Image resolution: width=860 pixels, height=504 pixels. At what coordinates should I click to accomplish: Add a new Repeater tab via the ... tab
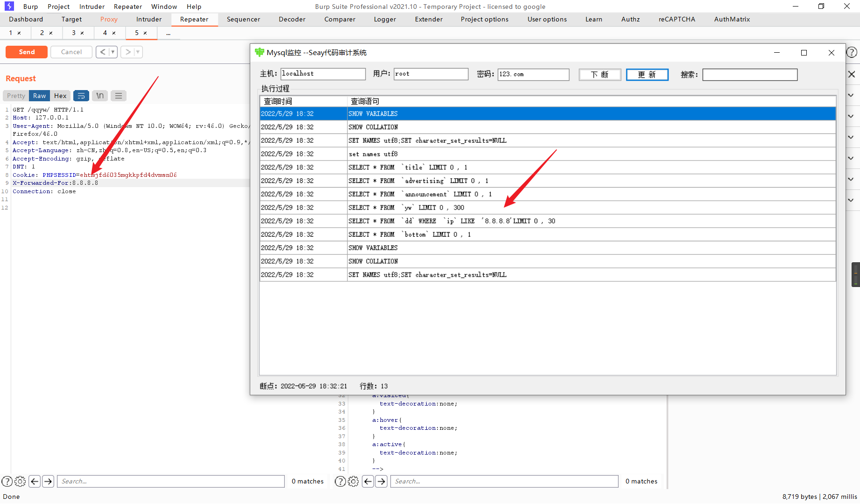coord(168,33)
